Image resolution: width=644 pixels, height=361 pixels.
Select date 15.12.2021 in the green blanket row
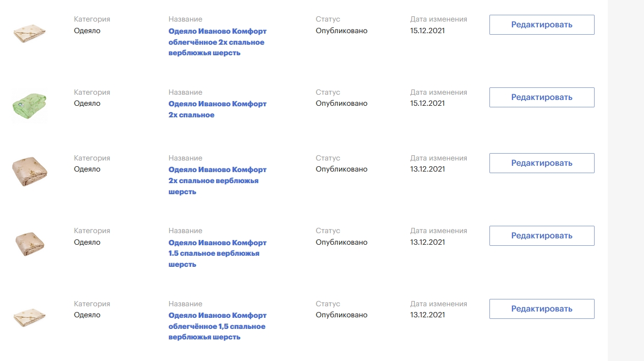pos(427,104)
